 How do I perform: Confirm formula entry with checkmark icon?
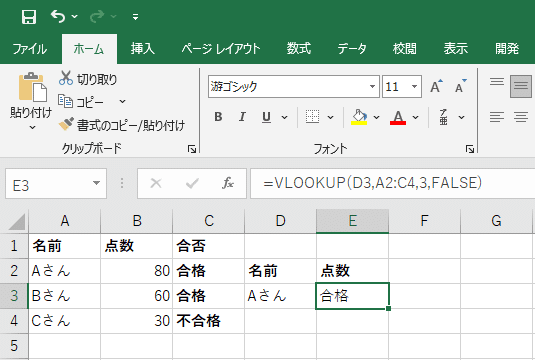coord(192,184)
